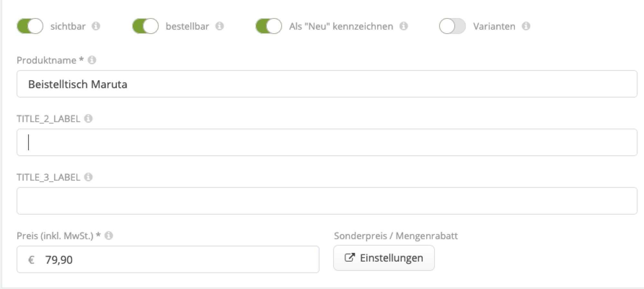This screenshot has height=289, width=644.
Task: Click the info icon next to Produktname
Action: click(x=91, y=59)
